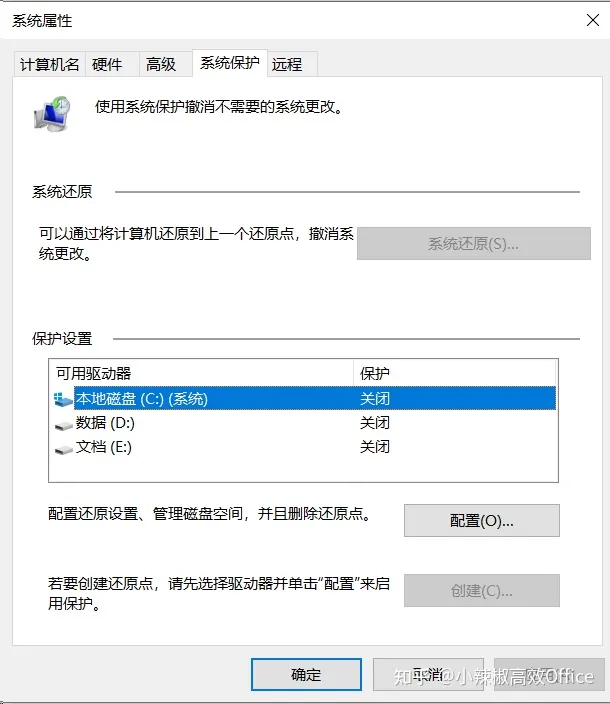This screenshot has width=610, height=704.
Task: Switch to the 计算机名 tab
Action: pyautogui.click(x=49, y=64)
